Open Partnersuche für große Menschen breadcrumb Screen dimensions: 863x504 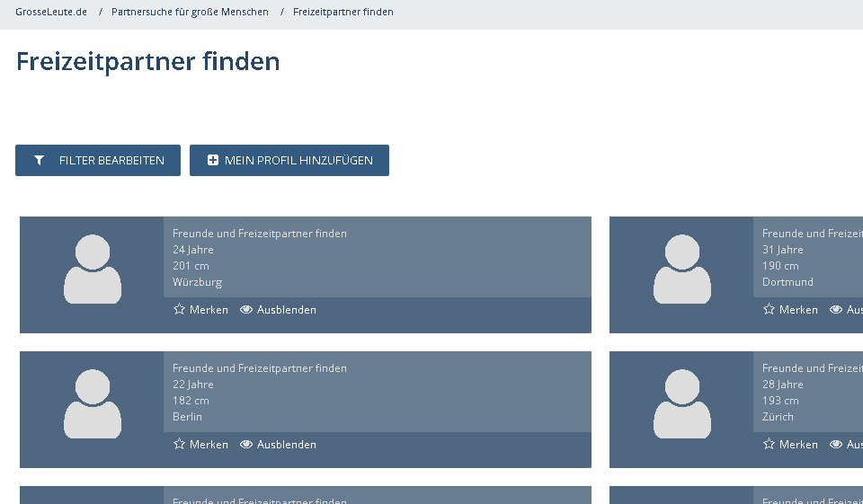tap(190, 13)
